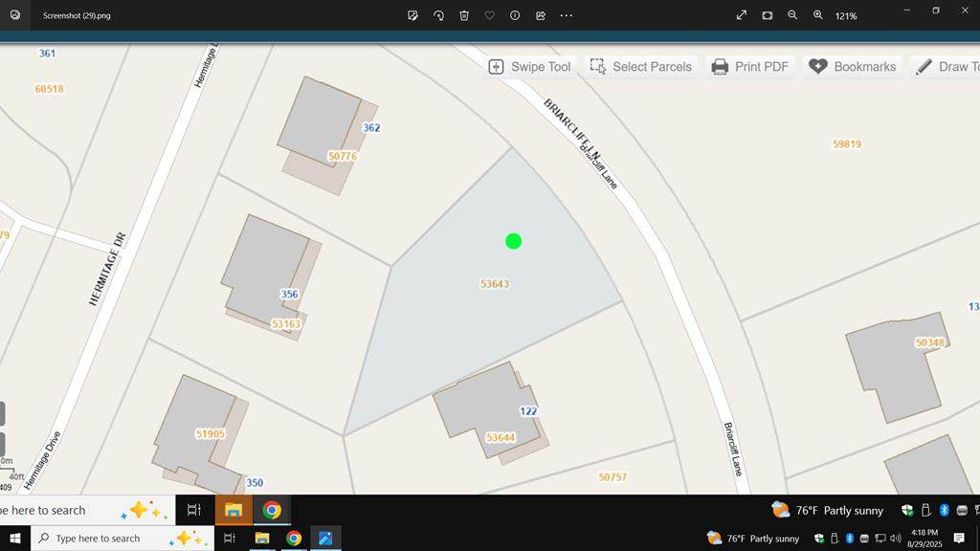This screenshot has width=980, height=551.
Task: Click the Print PDF button
Action: point(749,67)
